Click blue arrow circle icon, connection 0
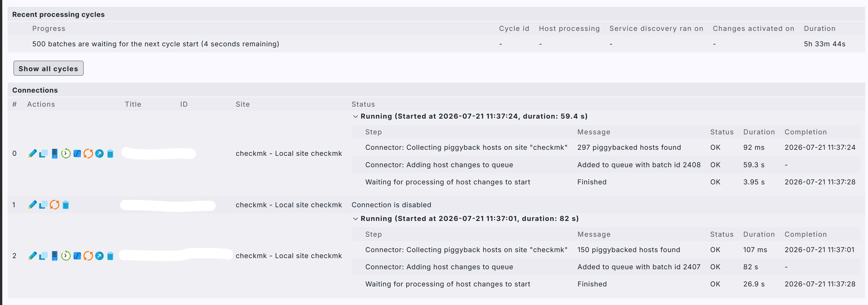The width and height of the screenshot is (868, 305). (99, 154)
